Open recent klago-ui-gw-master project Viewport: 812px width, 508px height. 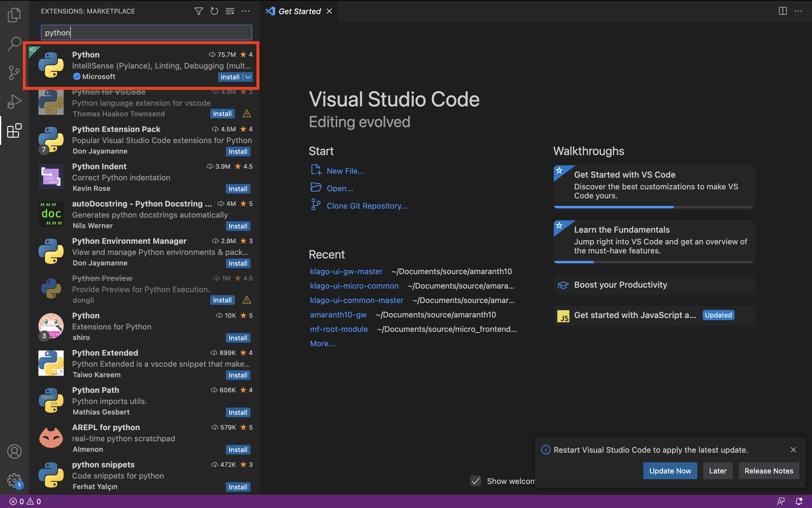coord(346,271)
